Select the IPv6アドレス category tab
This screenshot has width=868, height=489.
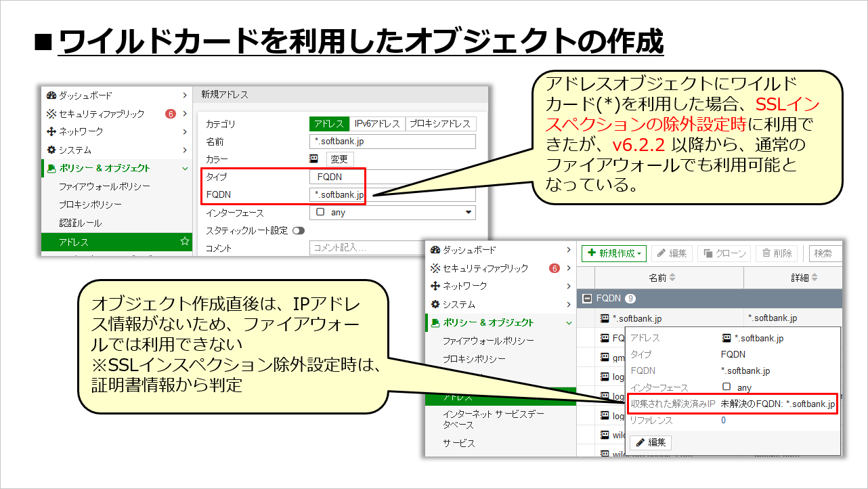coord(378,124)
